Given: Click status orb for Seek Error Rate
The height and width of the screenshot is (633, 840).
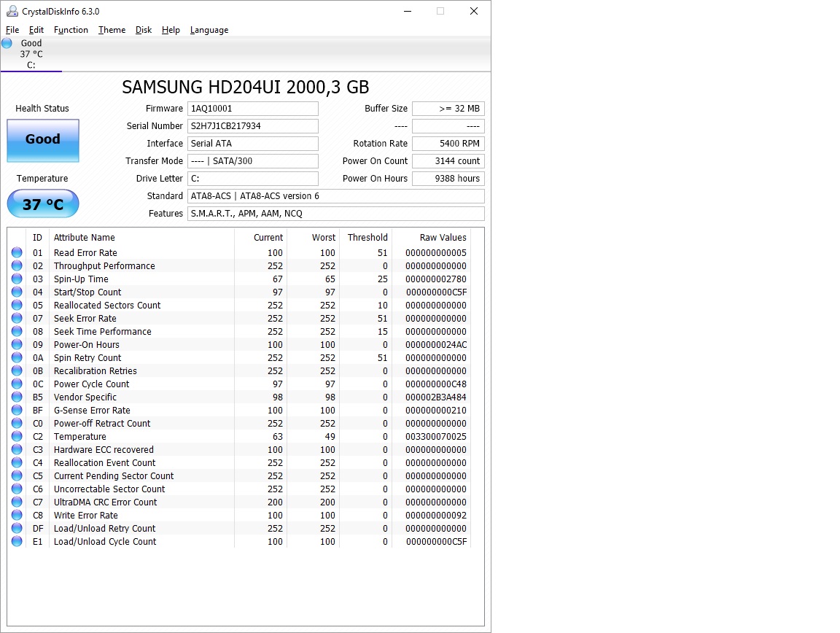Looking at the screenshot, I should 17,319.
